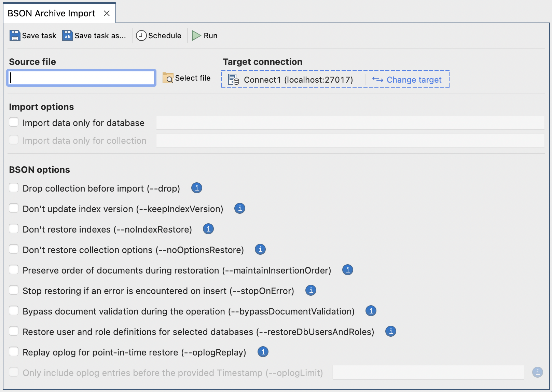Viewport: 552px width, 392px height.
Task: Click the Select file folder icon
Action: (x=168, y=78)
